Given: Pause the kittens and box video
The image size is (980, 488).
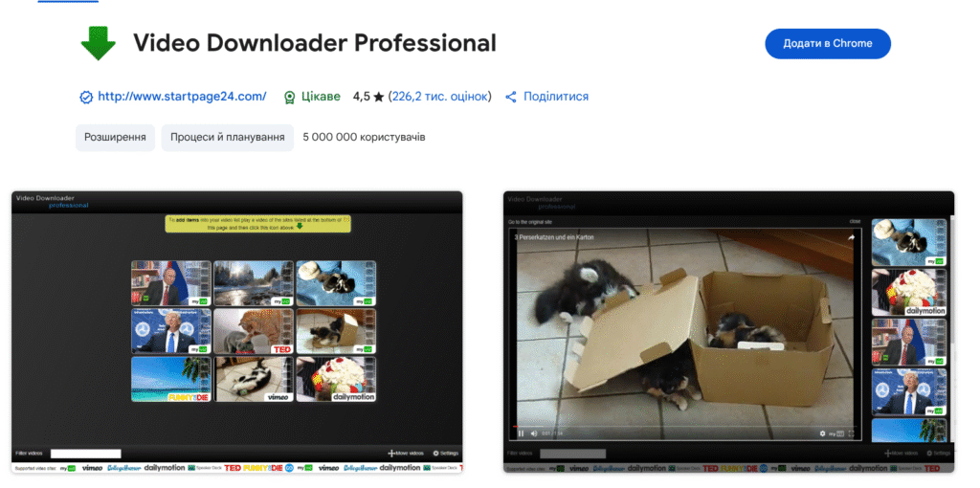Looking at the screenshot, I should point(522,433).
